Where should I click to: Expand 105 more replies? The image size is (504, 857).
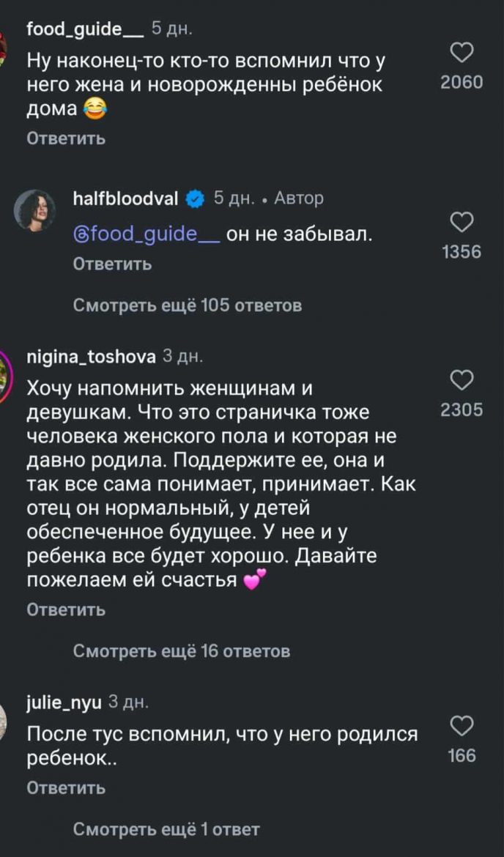188,305
